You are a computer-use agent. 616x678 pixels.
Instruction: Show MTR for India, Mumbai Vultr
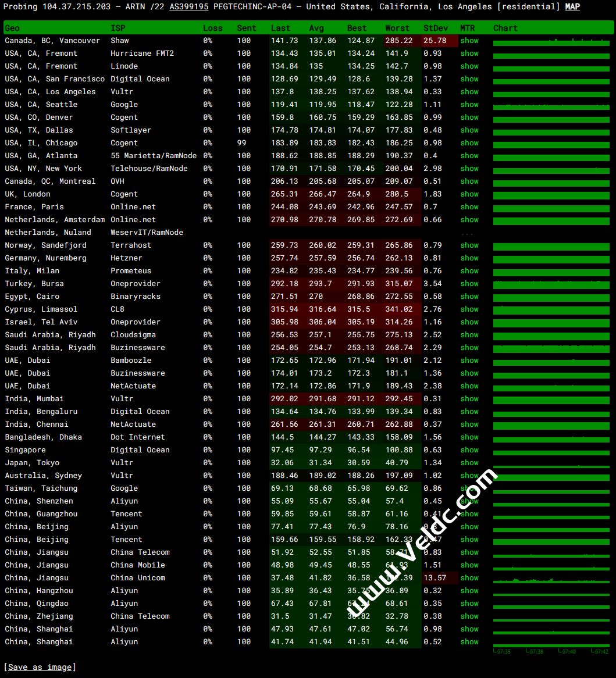point(469,399)
